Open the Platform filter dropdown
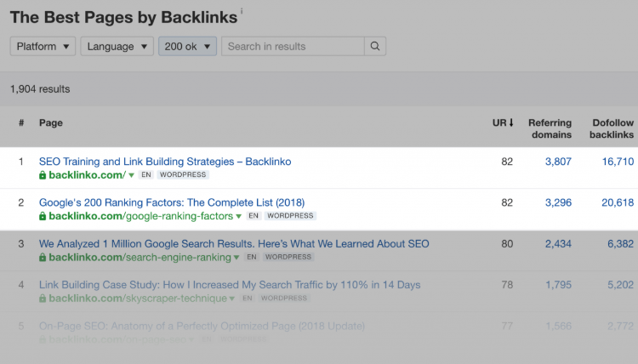Image resolution: width=638 pixels, height=364 pixels. (x=43, y=47)
